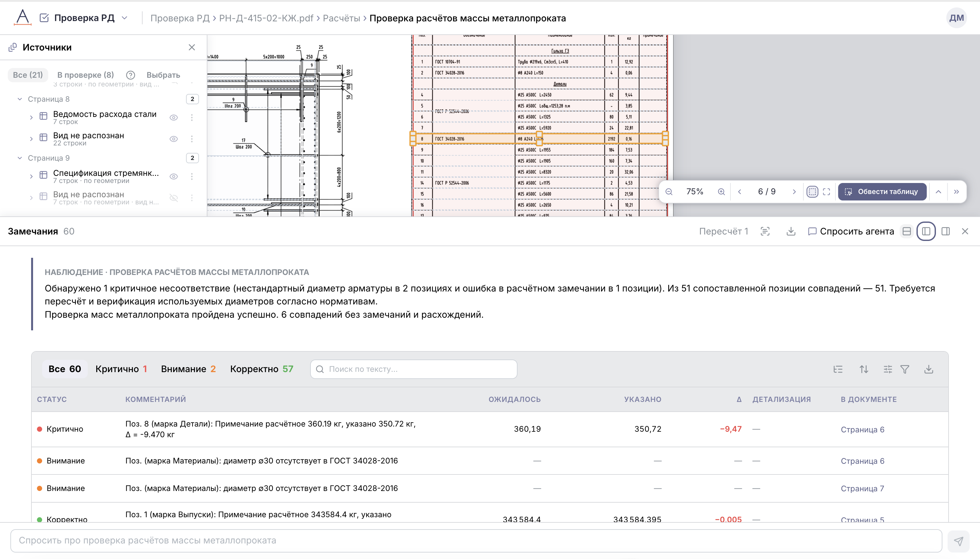Collapse the Страница 8 group
The width and height of the screenshot is (980, 559).
click(x=19, y=99)
